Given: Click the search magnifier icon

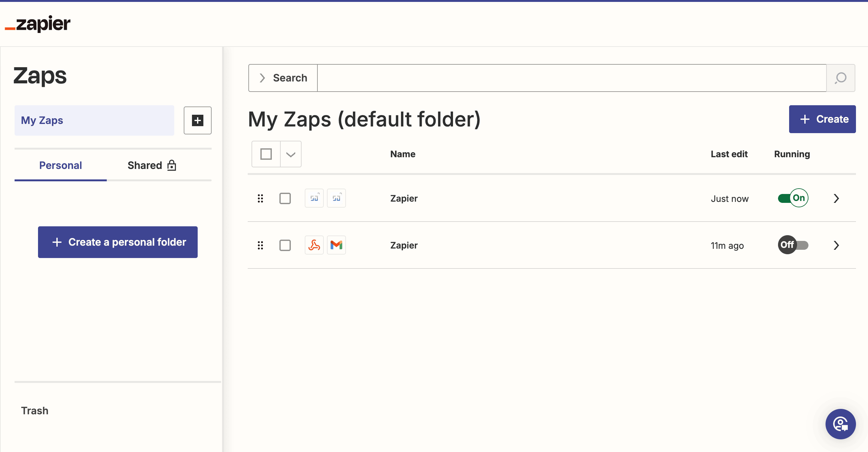Looking at the screenshot, I should 841,78.
